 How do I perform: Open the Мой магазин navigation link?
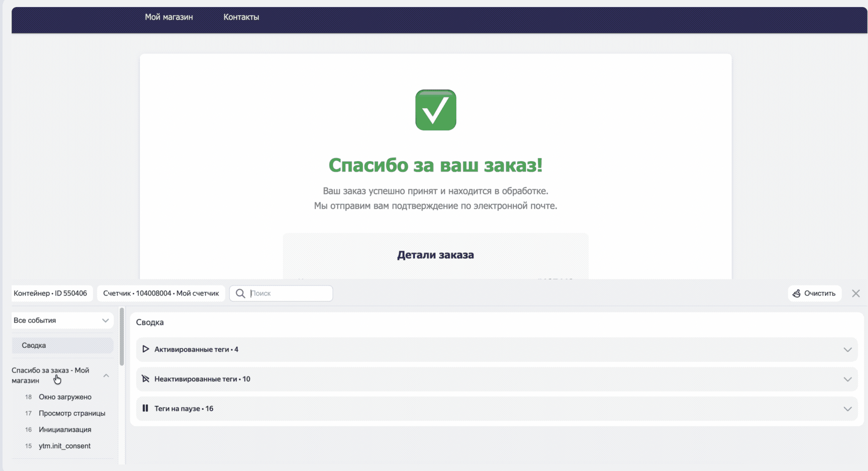(169, 17)
